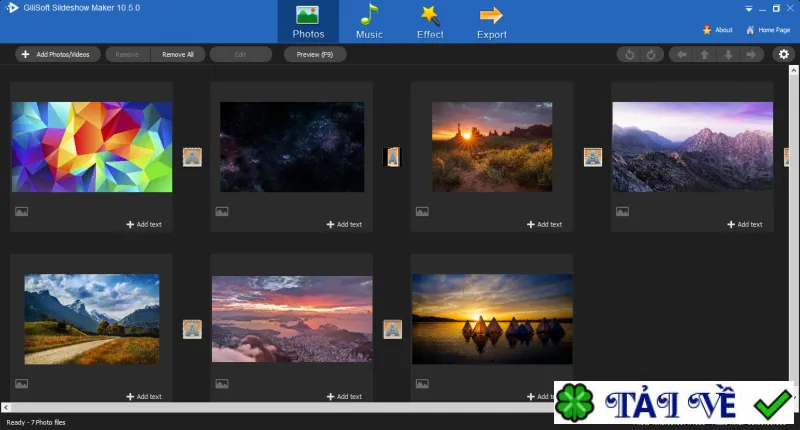The height and width of the screenshot is (430, 800).
Task: Open the Effect tab
Action: tap(430, 21)
